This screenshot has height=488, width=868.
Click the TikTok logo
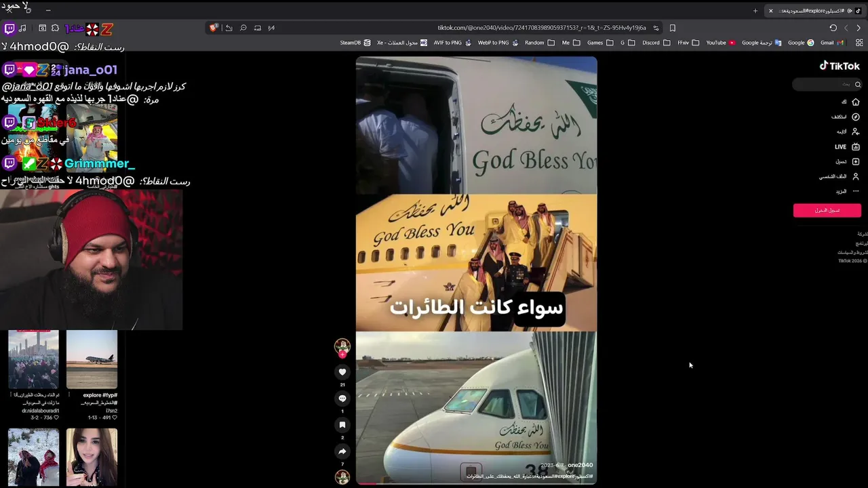point(840,66)
